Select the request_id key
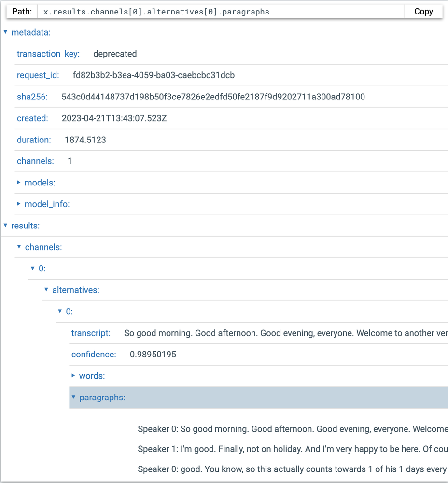Image resolution: width=448 pixels, height=483 pixels. (x=38, y=75)
